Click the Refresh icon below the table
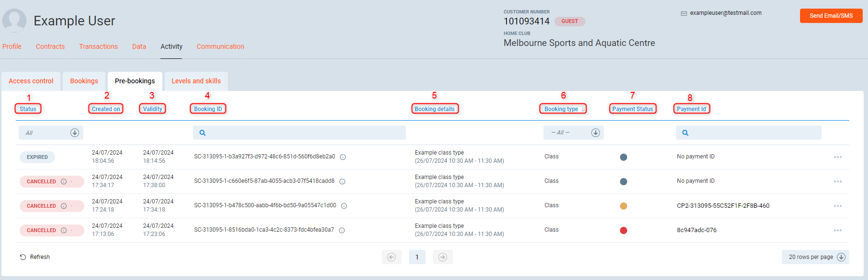868x280 pixels. [x=23, y=257]
